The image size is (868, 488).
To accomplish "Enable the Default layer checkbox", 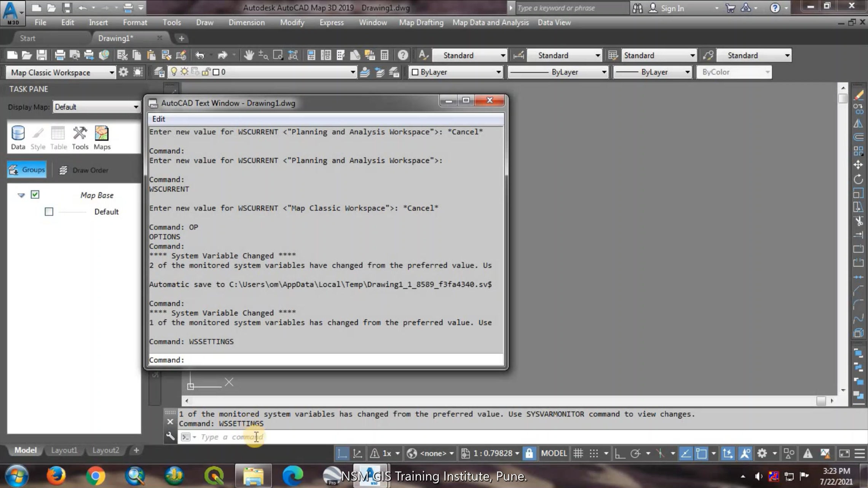I will (x=49, y=211).
